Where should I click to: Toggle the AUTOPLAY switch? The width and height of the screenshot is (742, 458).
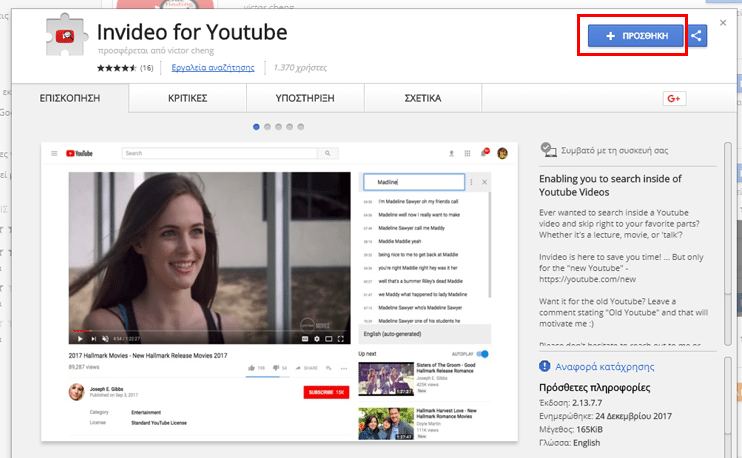pos(482,354)
